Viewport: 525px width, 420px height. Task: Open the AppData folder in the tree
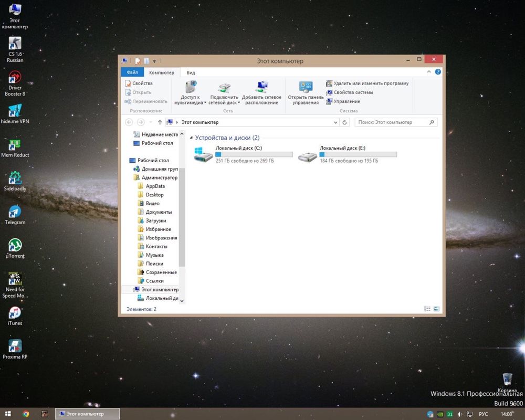(x=151, y=186)
